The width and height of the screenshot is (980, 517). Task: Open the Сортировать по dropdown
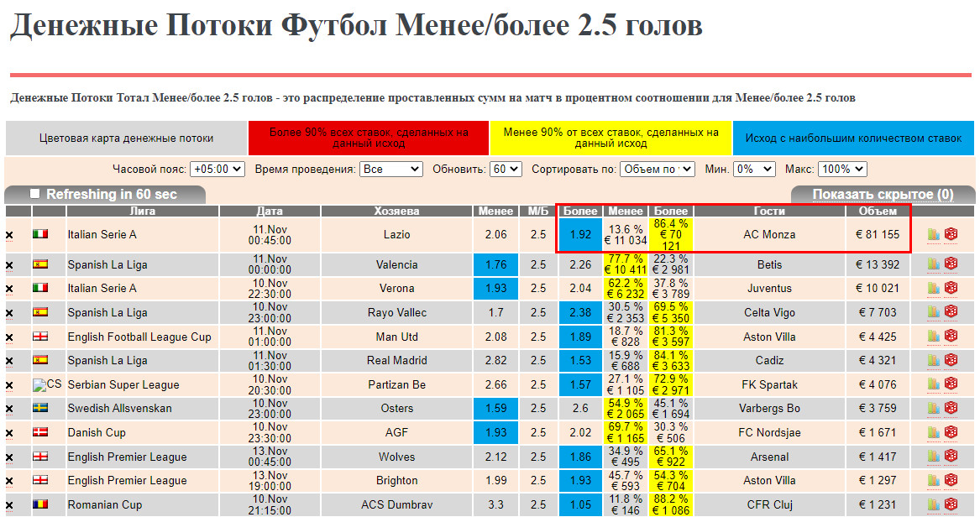(x=658, y=170)
